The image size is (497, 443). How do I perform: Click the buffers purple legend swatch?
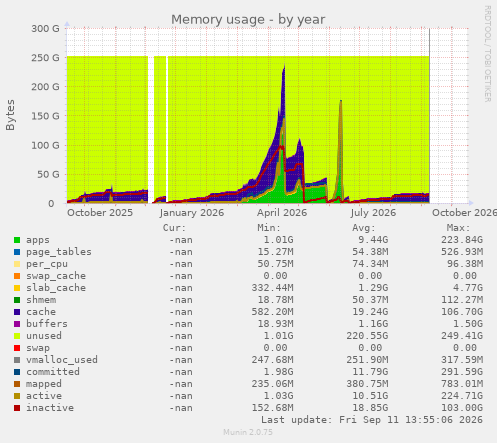pyautogui.click(x=17, y=324)
